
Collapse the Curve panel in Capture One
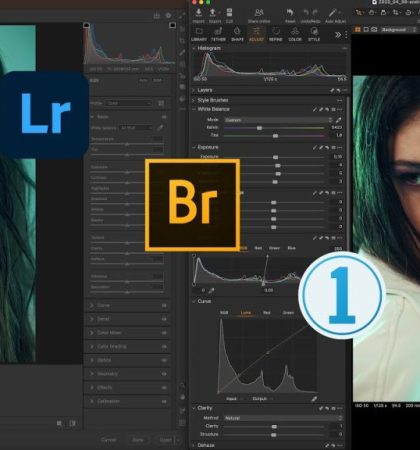[x=194, y=301]
